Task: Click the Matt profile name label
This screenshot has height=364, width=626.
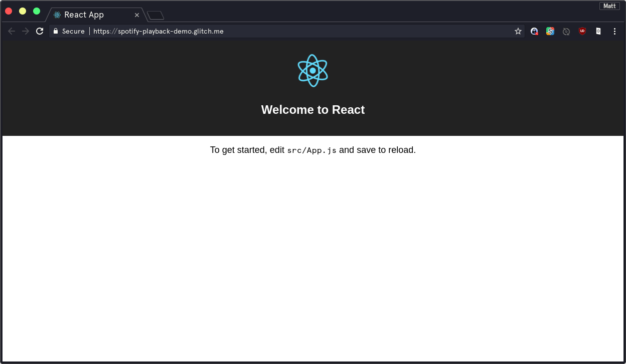Action: point(609,6)
